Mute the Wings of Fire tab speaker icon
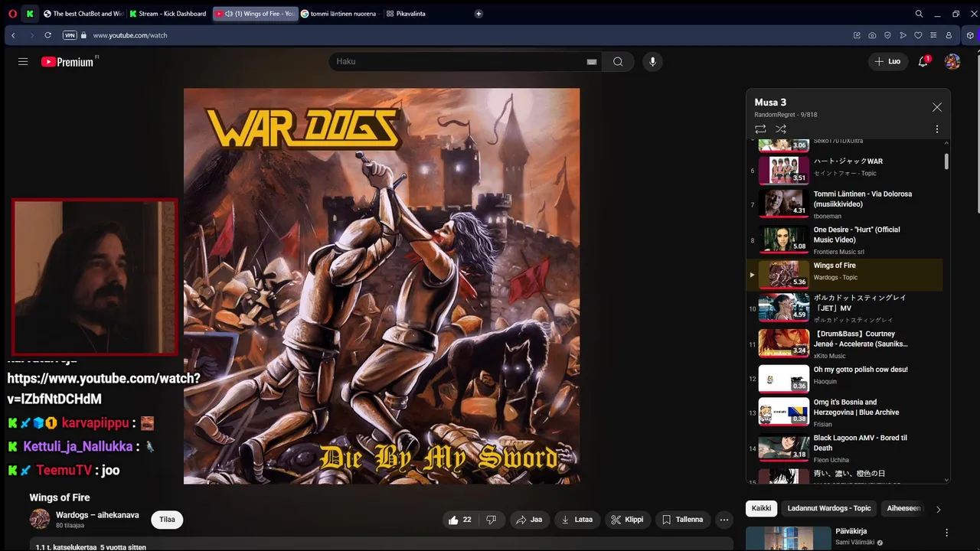980x551 pixels. pyautogui.click(x=228, y=14)
